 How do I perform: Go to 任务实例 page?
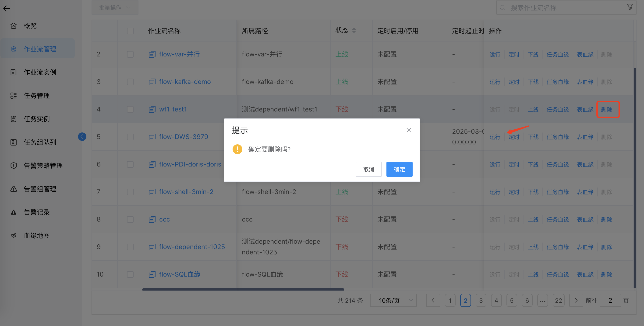tap(36, 119)
